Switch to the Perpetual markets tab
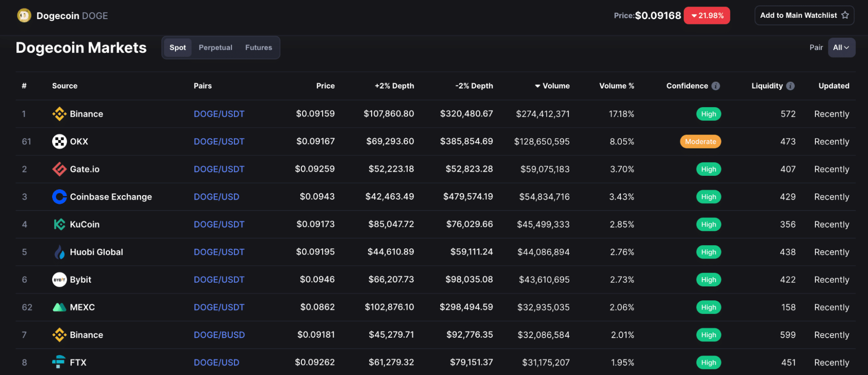Viewport: 868px width, 375px height. (x=215, y=48)
